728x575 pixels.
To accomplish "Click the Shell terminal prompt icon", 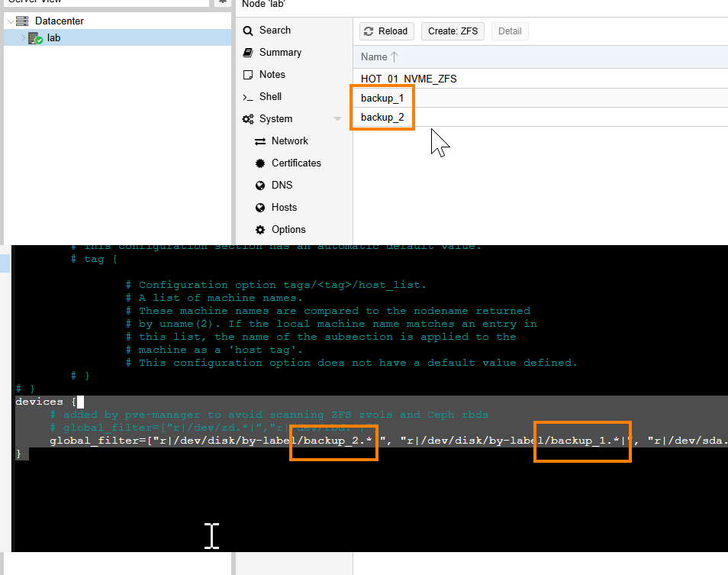I will coord(247,97).
